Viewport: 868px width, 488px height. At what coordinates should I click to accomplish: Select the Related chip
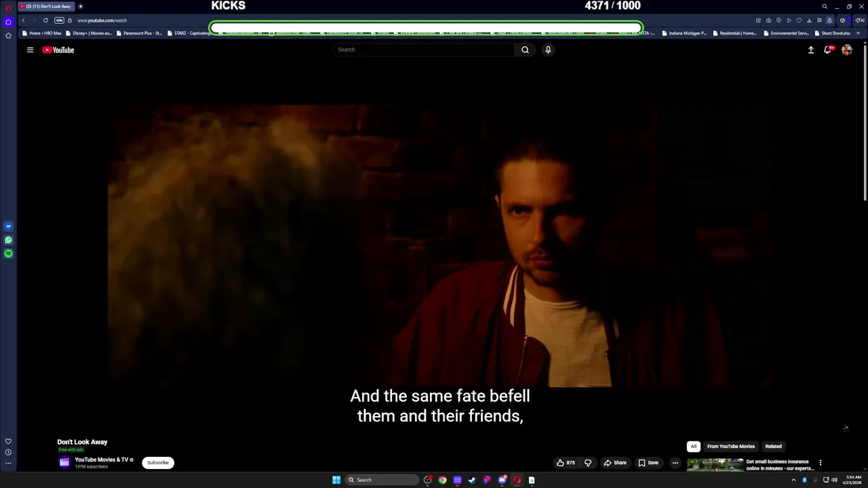pos(773,447)
